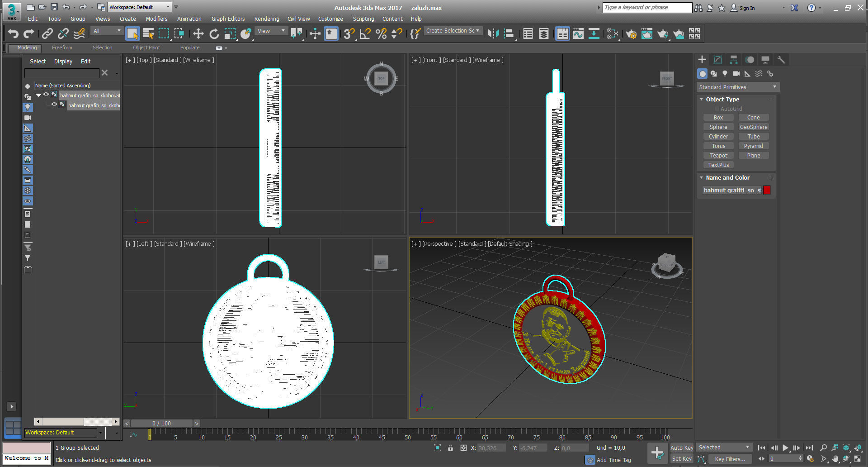This screenshot has width=868, height=467.
Task: Open the View reference coordinate dropdown
Action: click(x=271, y=31)
